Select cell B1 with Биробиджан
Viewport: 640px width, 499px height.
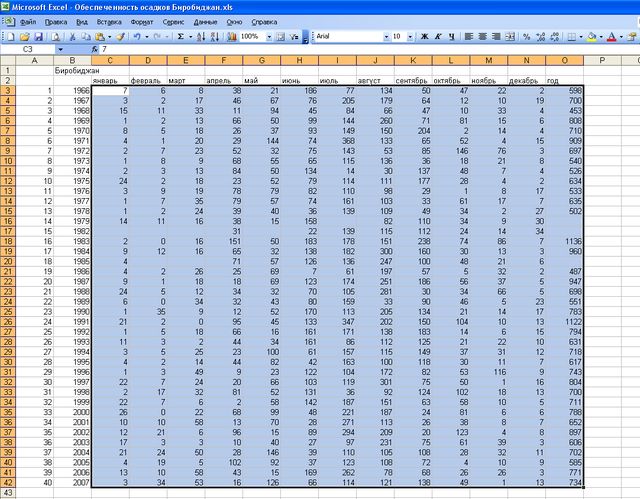click(x=72, y=71)
